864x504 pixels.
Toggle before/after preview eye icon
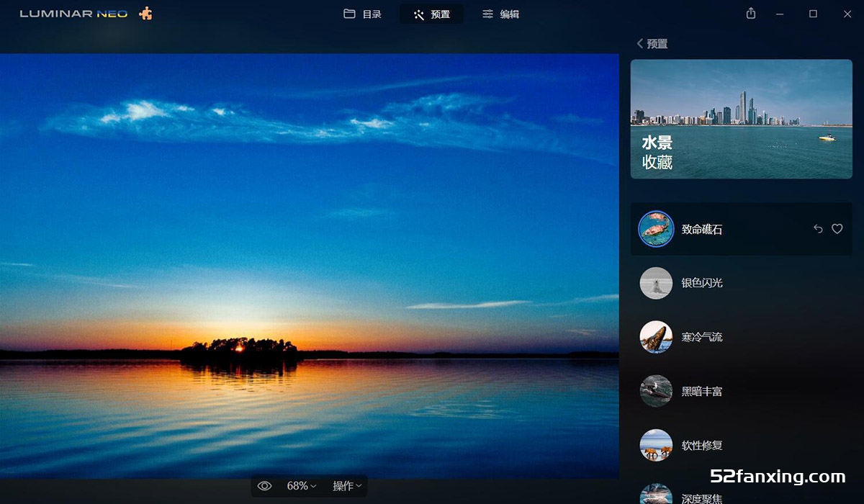[x=264, y=486]
